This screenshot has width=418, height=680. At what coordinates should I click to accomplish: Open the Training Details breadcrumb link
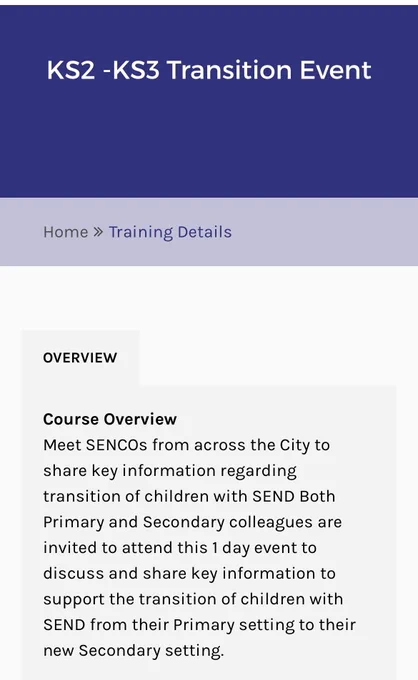[170, 232]
